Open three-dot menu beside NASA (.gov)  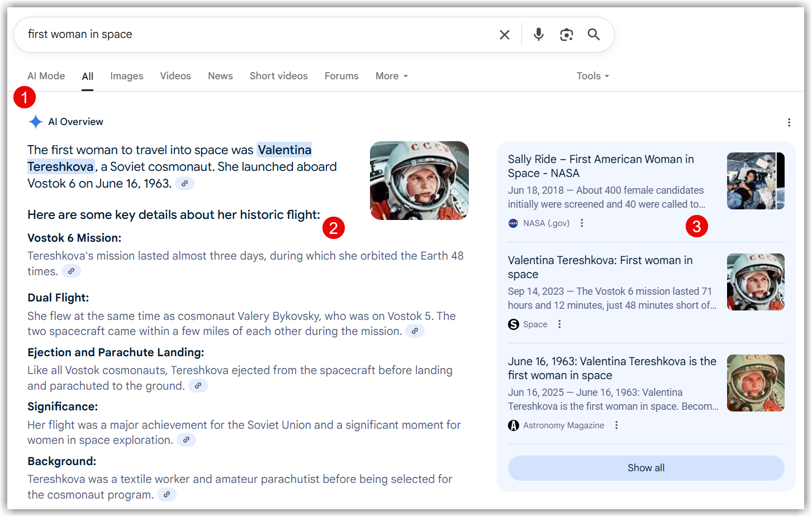pos(582,223)
